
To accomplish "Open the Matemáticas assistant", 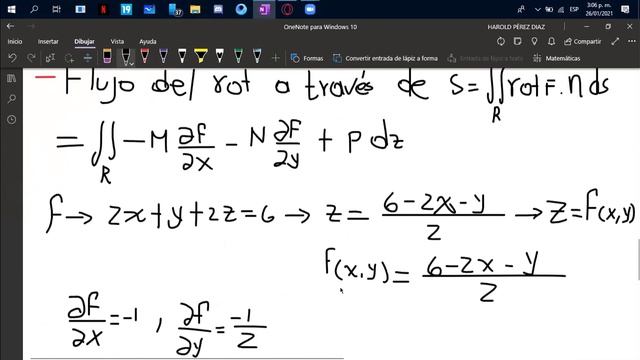I will point(557,58).
